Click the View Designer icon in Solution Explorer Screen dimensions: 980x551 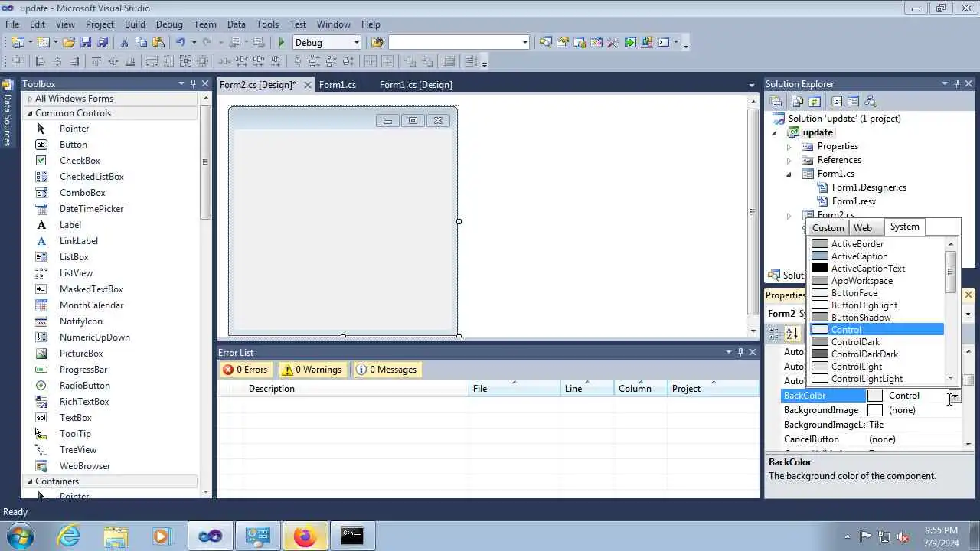pyautogui.click(x=853, y=101)
